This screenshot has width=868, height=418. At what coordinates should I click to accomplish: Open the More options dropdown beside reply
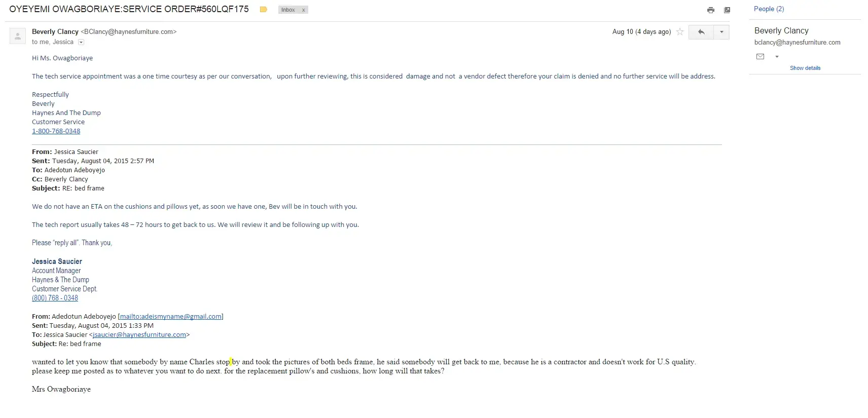tap(721, 32)
